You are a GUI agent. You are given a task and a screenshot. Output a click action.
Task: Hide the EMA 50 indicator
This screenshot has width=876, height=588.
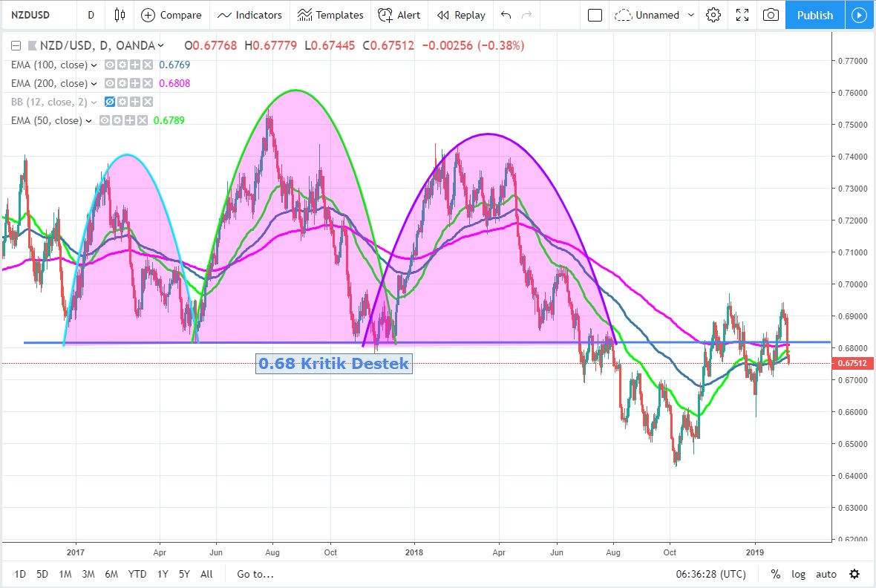[x=105, y=121]
